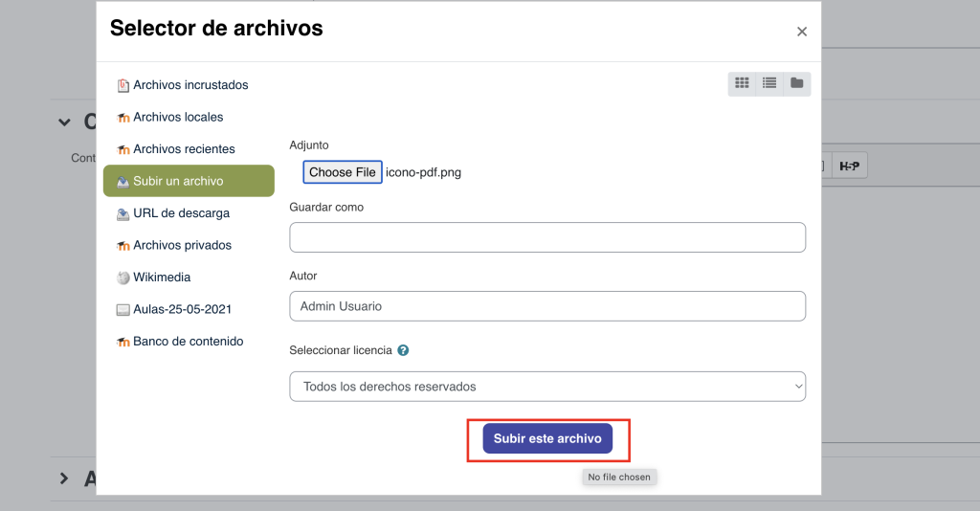
Task: Switch to folder tree view
Action: click(x=796, y=83)
